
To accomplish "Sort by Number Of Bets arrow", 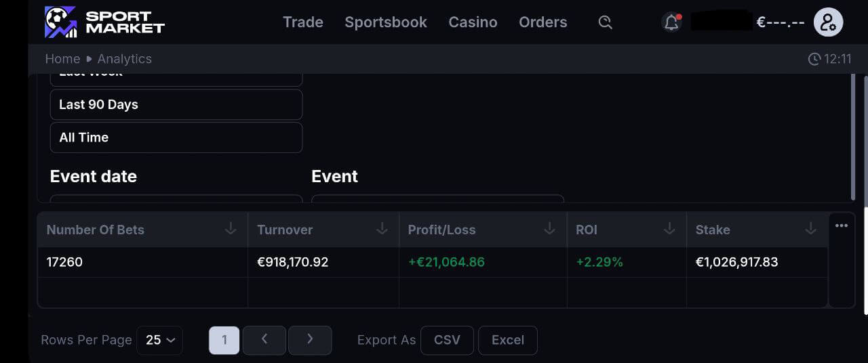I will tap(231, 229).
